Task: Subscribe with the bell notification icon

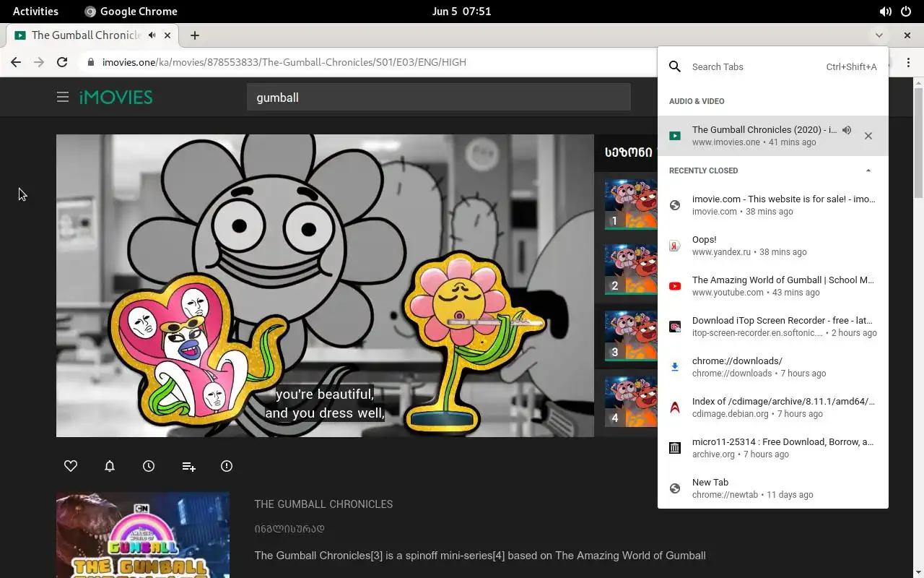Action: coord(110,466)
